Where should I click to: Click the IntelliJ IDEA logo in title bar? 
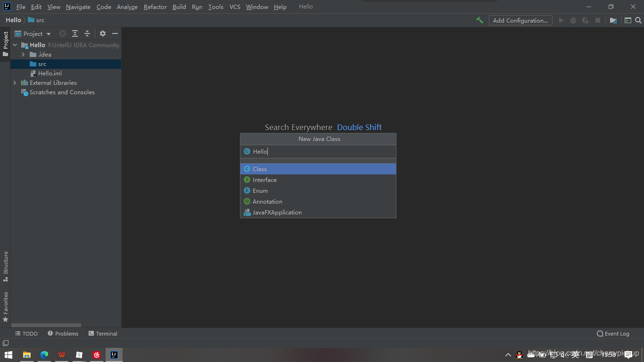coord(7,7)
